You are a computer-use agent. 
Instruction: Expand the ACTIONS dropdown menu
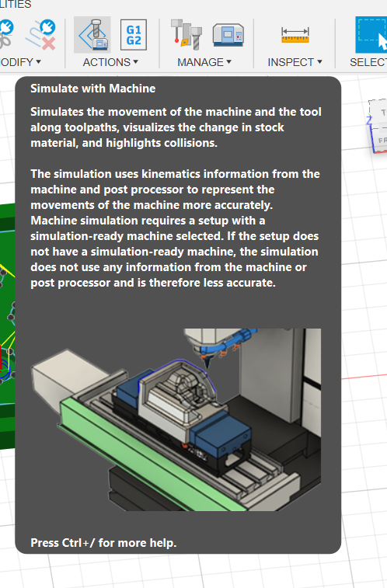coord(110,62)
